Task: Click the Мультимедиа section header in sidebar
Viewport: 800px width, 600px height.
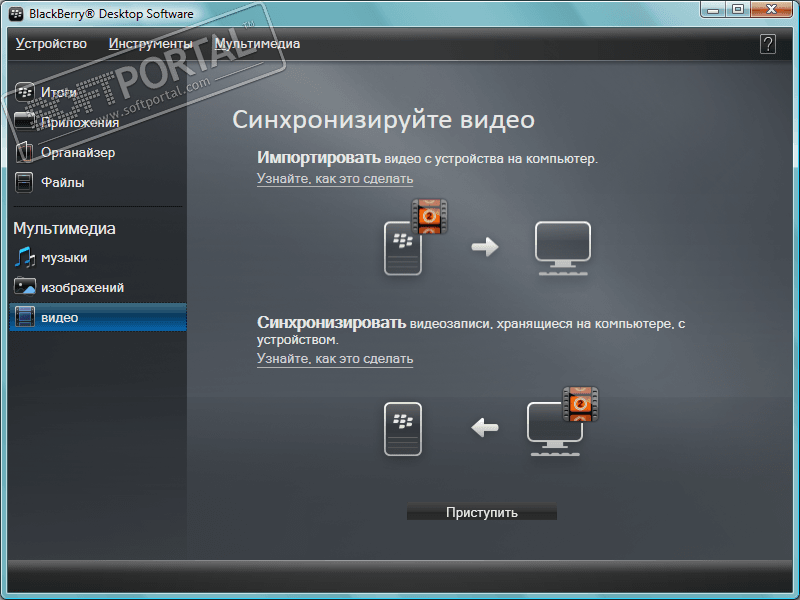Action: coord(64,228)
